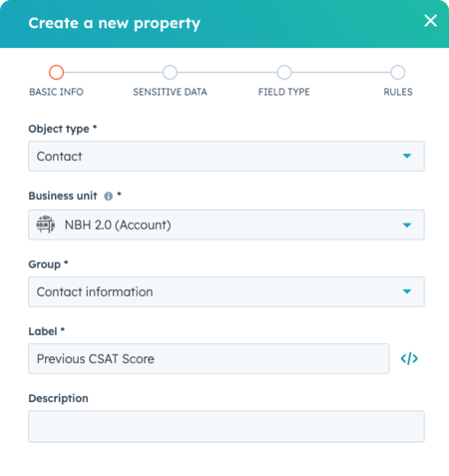Expand the Business unit dropdown arrow
The image size is (449, 476).
(x=407, y=226)
